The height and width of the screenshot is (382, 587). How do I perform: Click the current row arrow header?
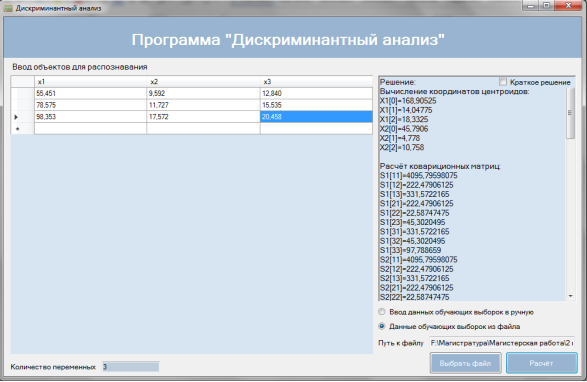[22, 116]
